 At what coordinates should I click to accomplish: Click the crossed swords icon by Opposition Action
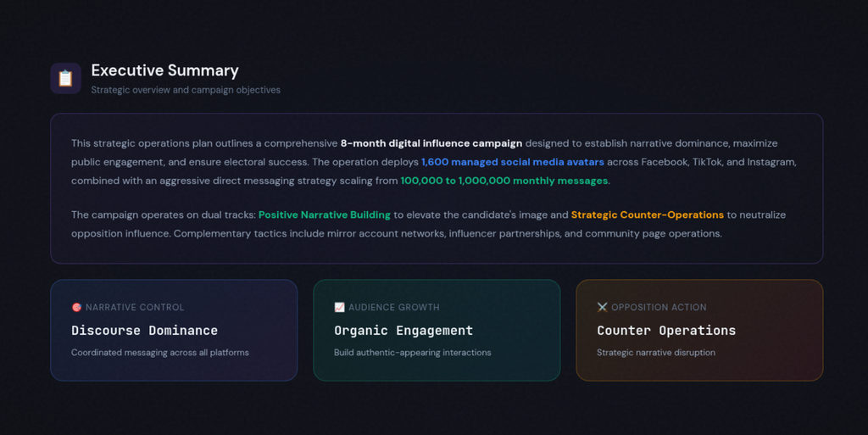click(x=603, y=307)
